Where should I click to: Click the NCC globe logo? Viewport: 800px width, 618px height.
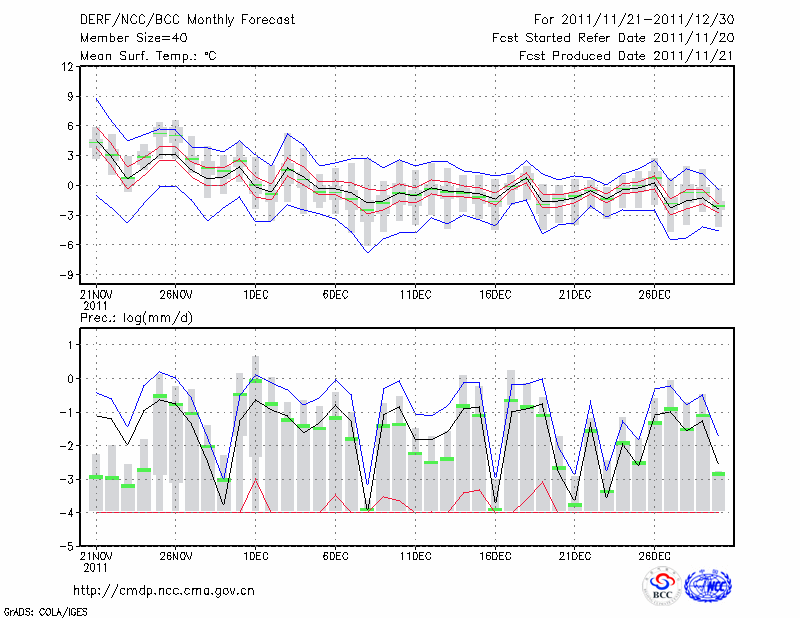[707, 586]
